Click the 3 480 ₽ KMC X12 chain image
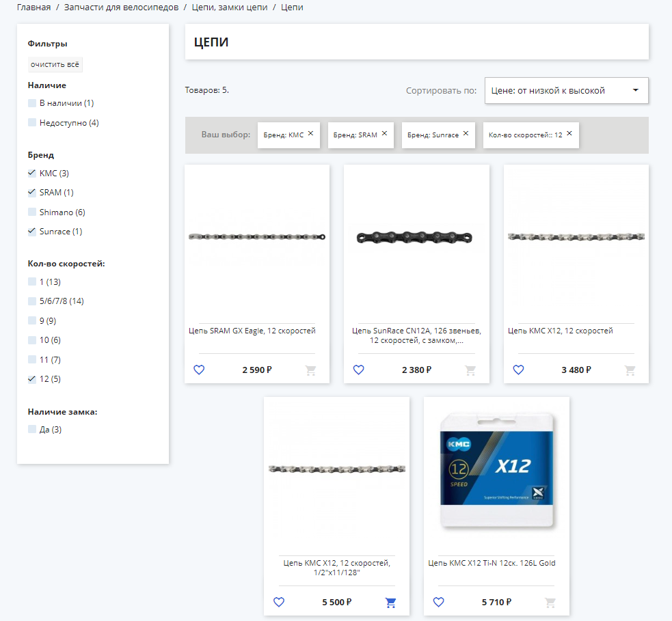Image resolution: width=672 pixels, height=621 pixels. 576,236
